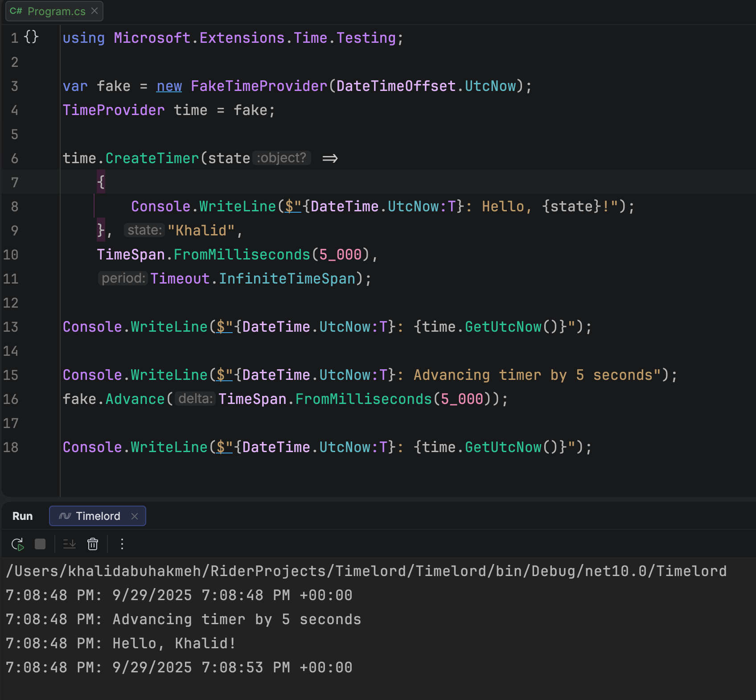Click the underlined new keyword on line 3
The height and width of the screenshot is (700, 756).
(x=169, y=86)
